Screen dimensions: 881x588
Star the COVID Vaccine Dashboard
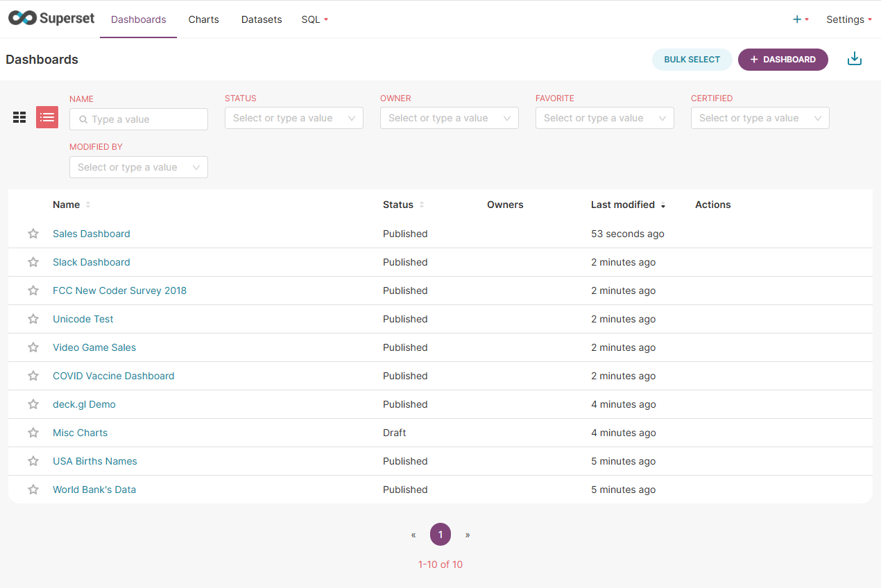33,376
